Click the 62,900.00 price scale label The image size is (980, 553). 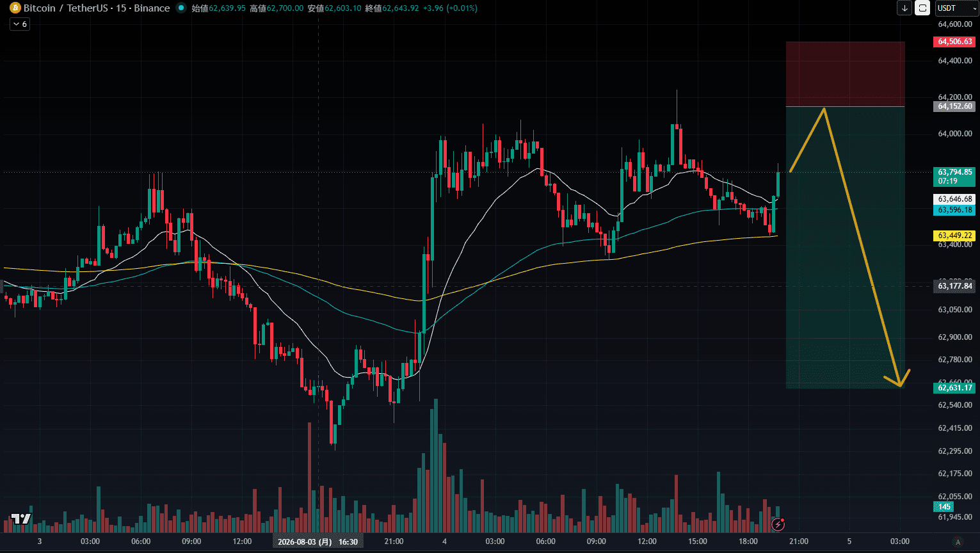pos(954,337)
